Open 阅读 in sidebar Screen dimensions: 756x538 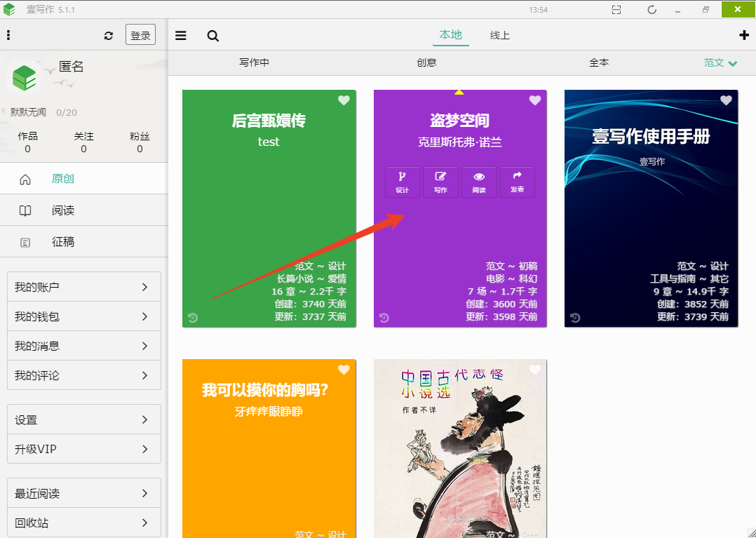(84, 210)
